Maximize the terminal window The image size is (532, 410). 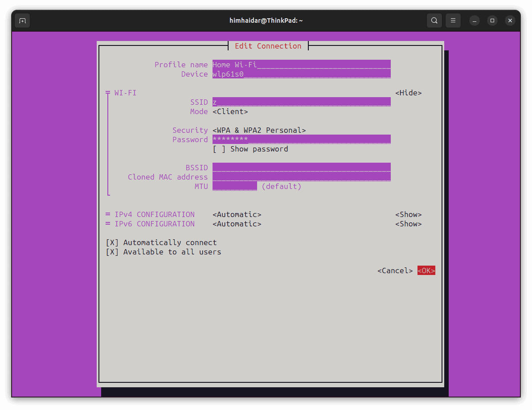tap(492, 20)
